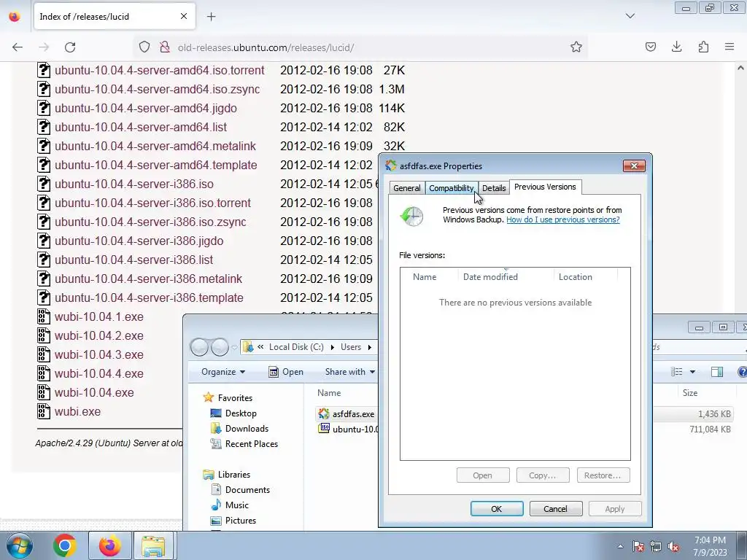Click Cancel in Properties dialog

[555, 508]
